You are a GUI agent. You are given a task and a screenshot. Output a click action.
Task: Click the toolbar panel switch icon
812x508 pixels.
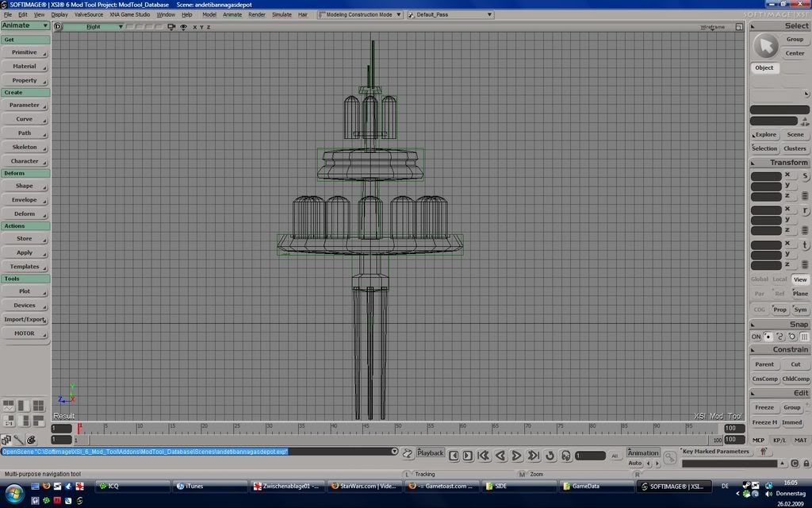6,440
